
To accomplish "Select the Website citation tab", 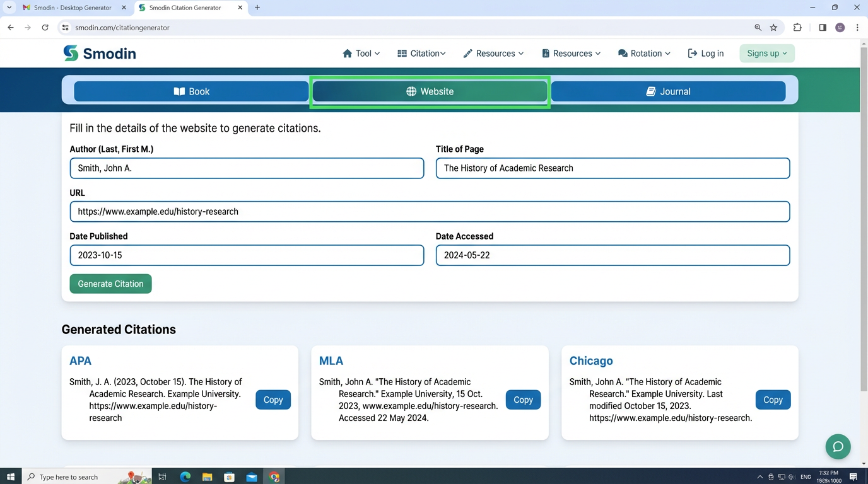I will (x=430, y=91).
